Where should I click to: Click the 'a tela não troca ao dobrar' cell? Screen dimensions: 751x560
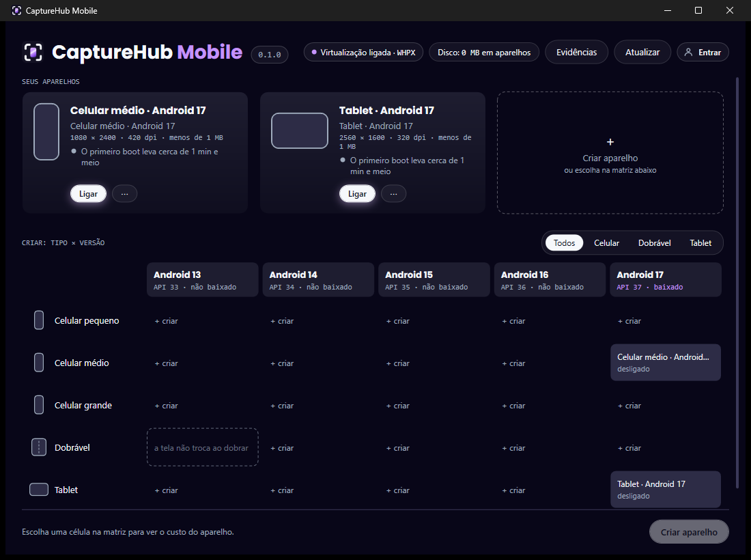(203, 447)
